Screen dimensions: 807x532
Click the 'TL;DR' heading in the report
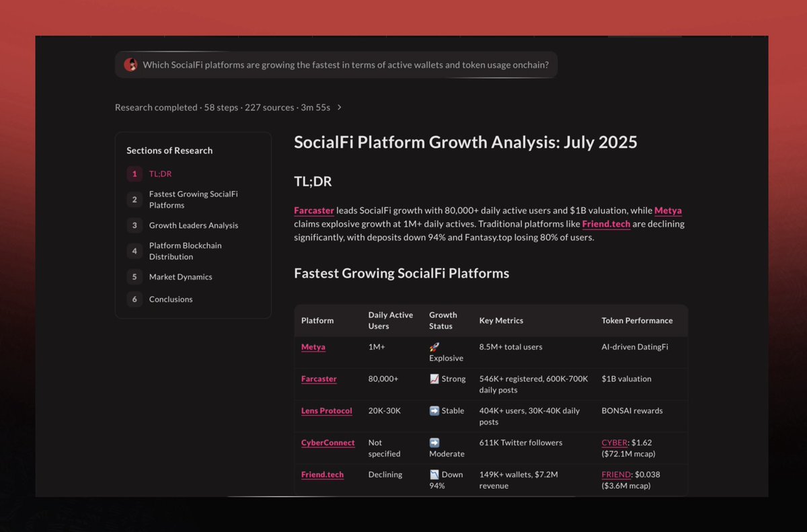(313, 182)
